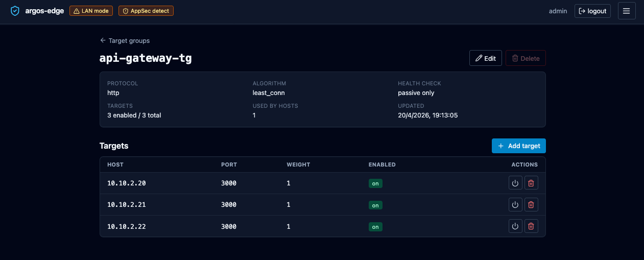
Task: Click the USED BY HOSTS label
Action: point(275,106)
